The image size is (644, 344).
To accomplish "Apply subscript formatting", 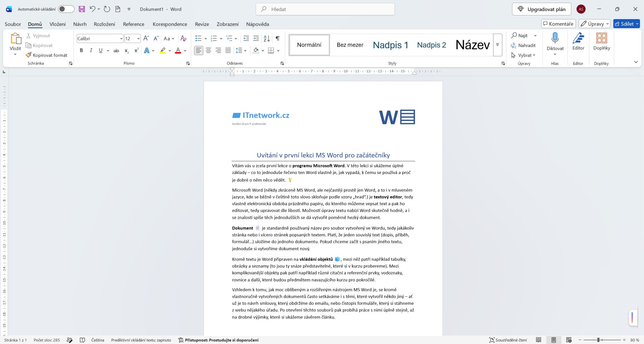I will (126, 51).
